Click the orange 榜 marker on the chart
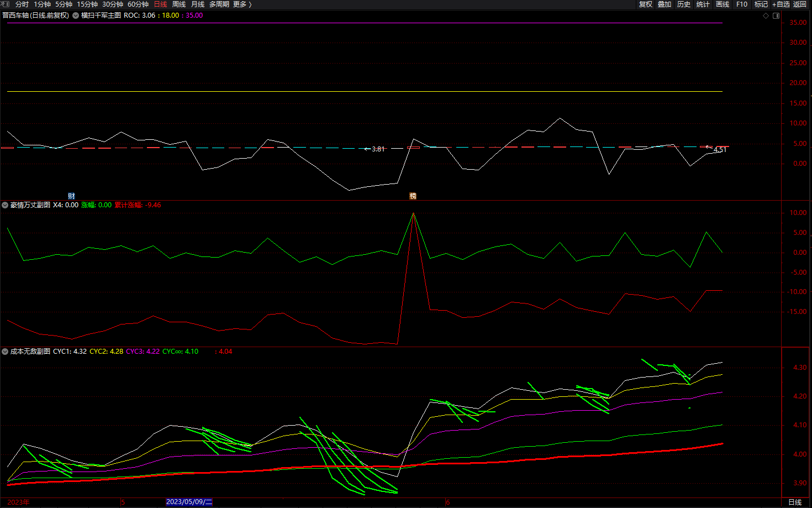The image size is (812, 508). [413, 196]
